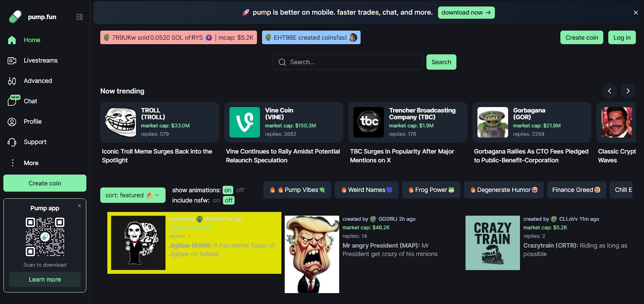Click the Support headset icon
The width and height of the screenshot is (644, 304).
(x=12, y=142)
